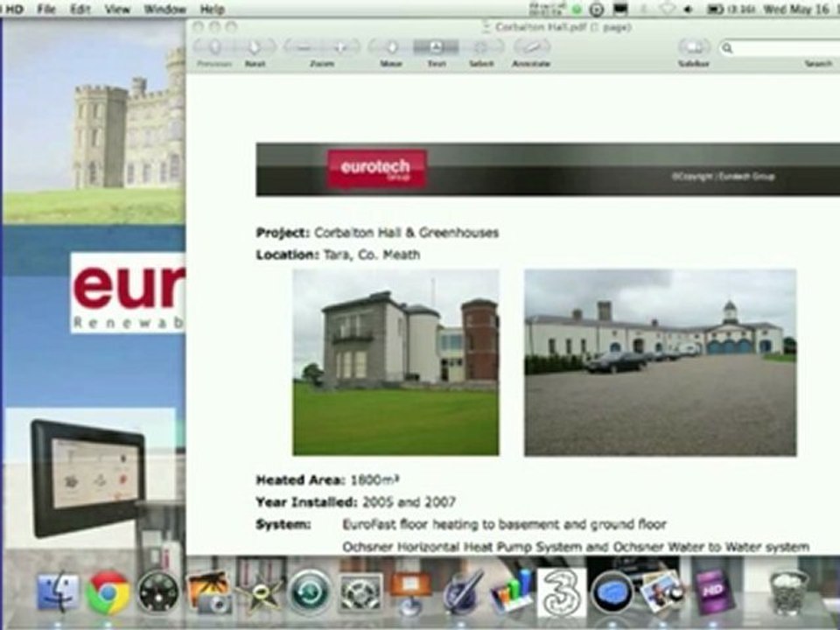
Task: Launch Google Chrome from the dock
Action: point(108,592)
